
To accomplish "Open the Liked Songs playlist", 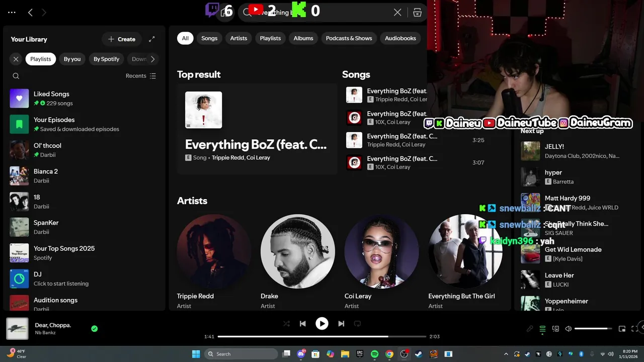I will (x=85, y=98).
